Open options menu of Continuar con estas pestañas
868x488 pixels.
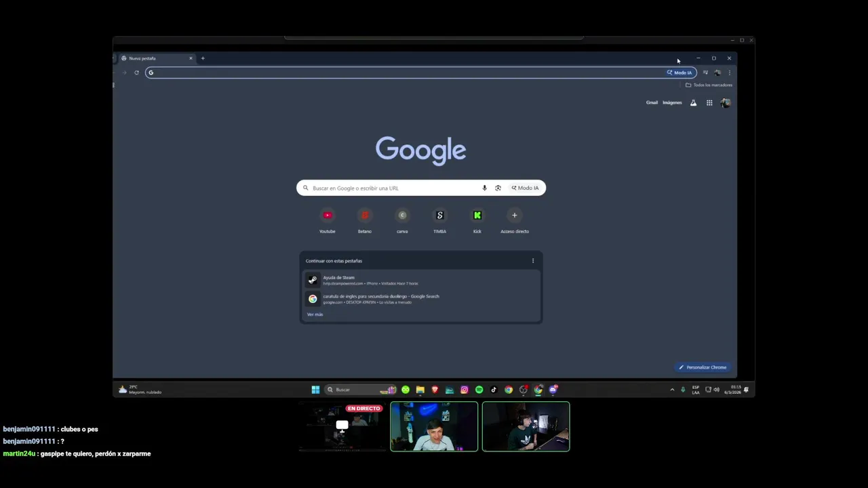533,261
